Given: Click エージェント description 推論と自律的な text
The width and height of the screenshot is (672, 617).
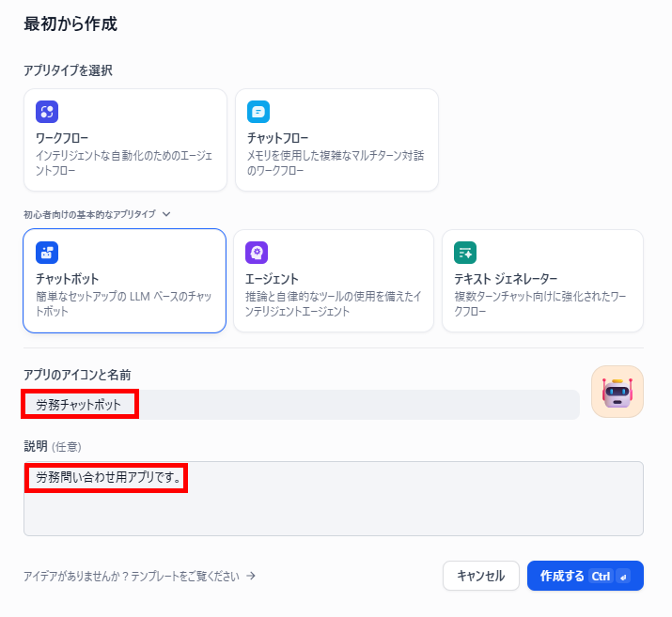Looking at the screenshot, I should [x=334, y=303].
